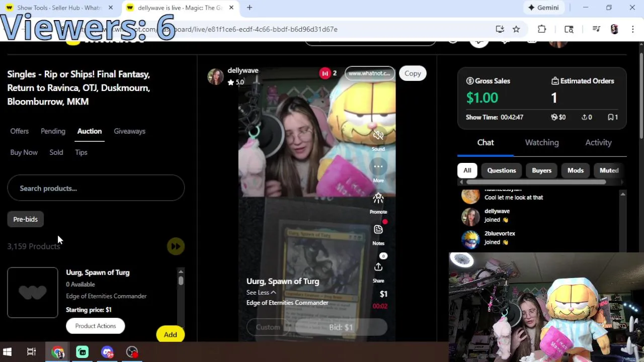Click the 3,159 Products count
The width and height of the screenshot is (644, 362).
tap(34, 246)
